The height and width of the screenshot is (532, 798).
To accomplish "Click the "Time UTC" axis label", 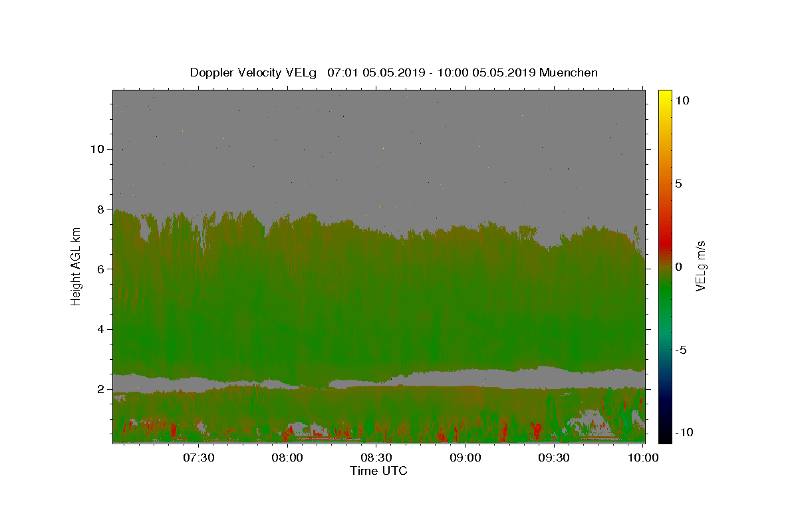I will point(378,471).
